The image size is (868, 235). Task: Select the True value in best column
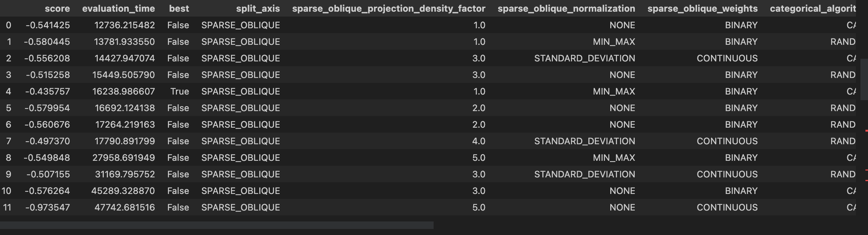(180, 92)
